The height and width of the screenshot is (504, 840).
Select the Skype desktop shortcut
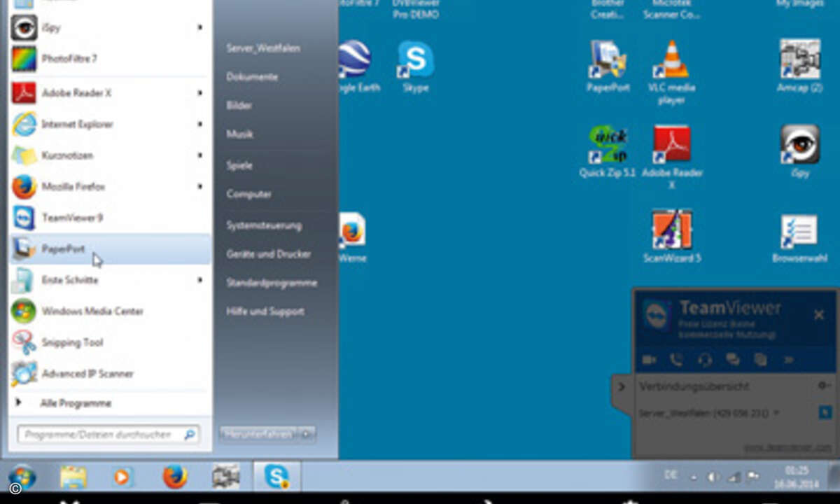click(x=416, y=67)
